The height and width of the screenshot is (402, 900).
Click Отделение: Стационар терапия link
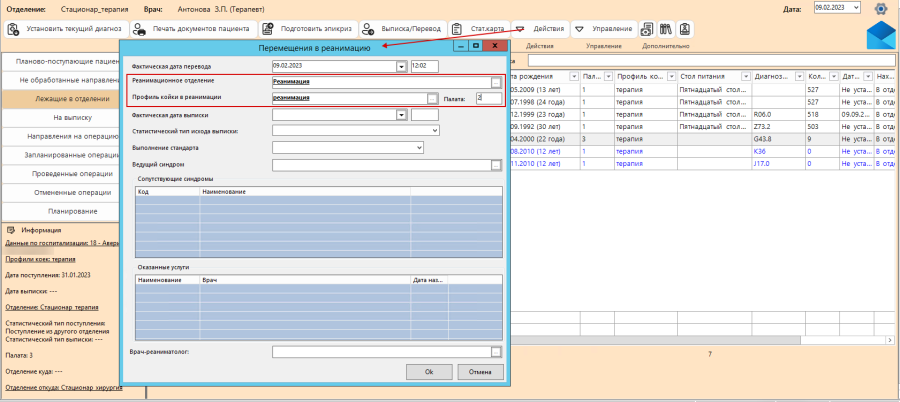click(51, 307)
